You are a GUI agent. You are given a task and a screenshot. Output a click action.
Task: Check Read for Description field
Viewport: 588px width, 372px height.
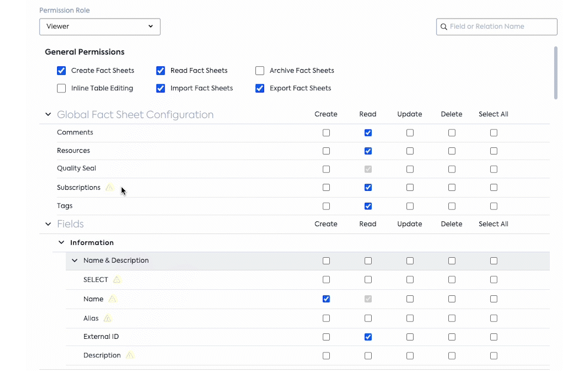[x=368, y=356]
